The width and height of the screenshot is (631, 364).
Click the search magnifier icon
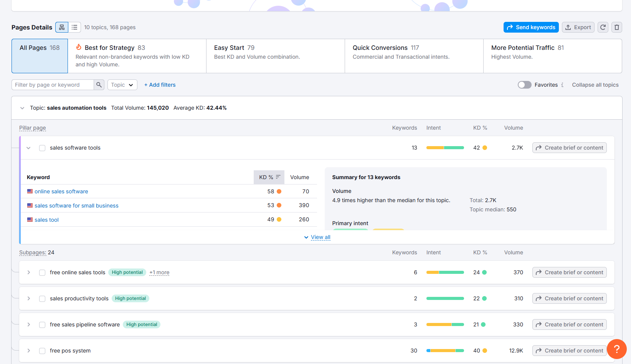pos(99,84)
